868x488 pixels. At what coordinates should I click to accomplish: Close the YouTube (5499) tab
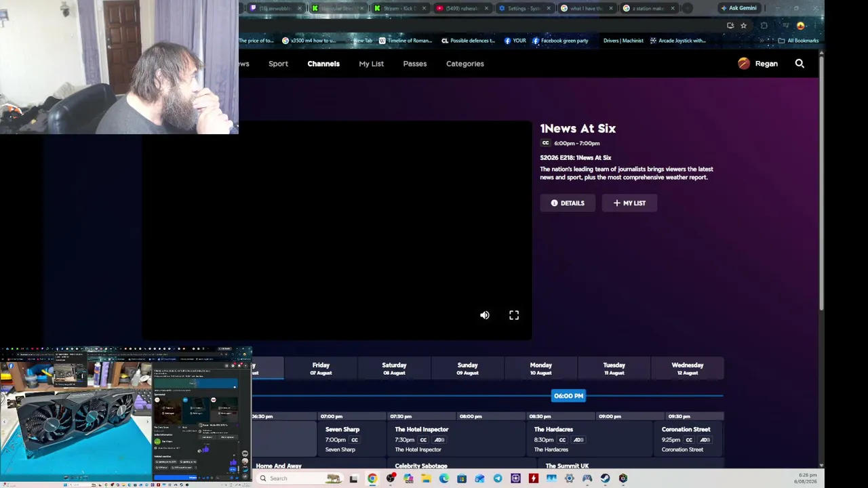(486, 8)
